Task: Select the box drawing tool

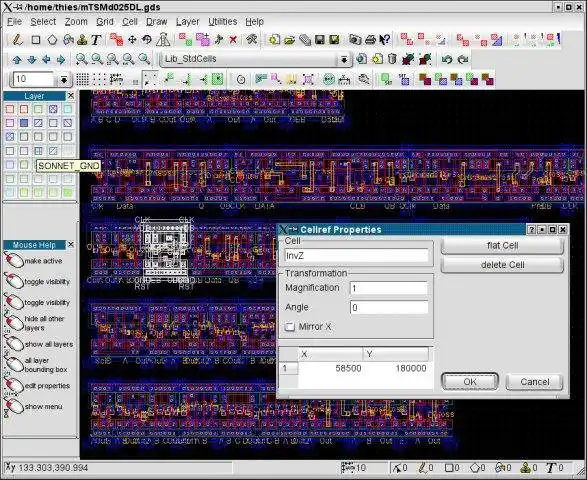Action: (x=36, y=40)
